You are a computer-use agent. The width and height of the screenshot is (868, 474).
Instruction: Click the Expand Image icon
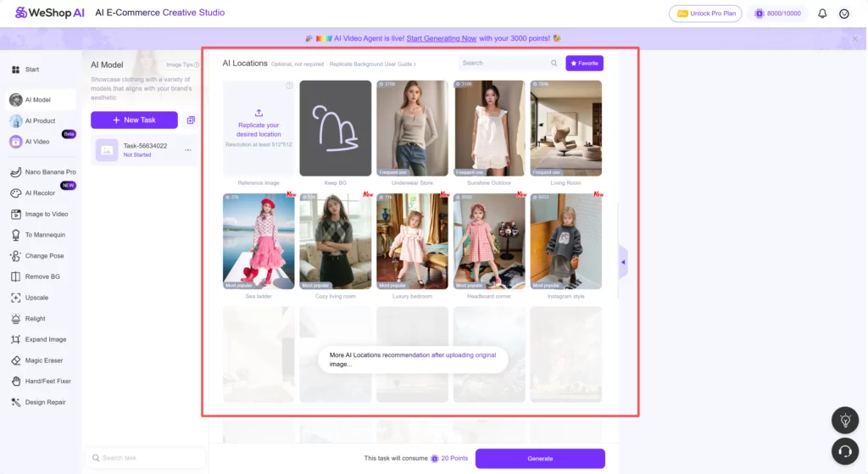click(x=15, y=339)
